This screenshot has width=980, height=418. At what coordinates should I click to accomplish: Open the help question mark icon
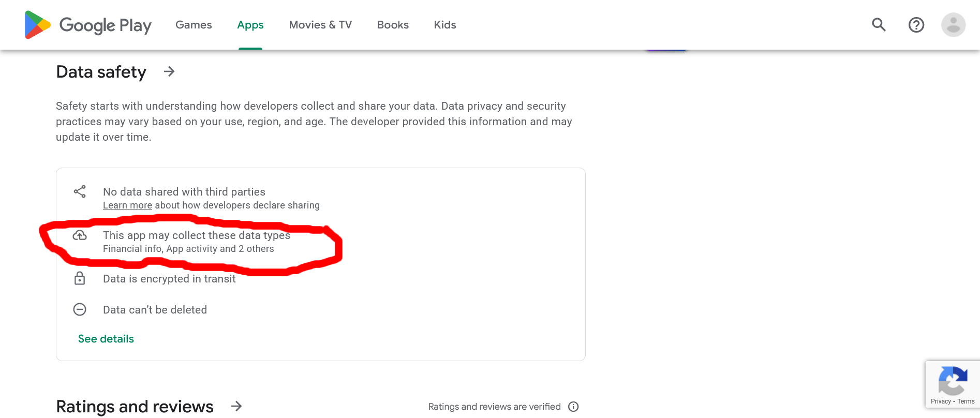(916, 25)
